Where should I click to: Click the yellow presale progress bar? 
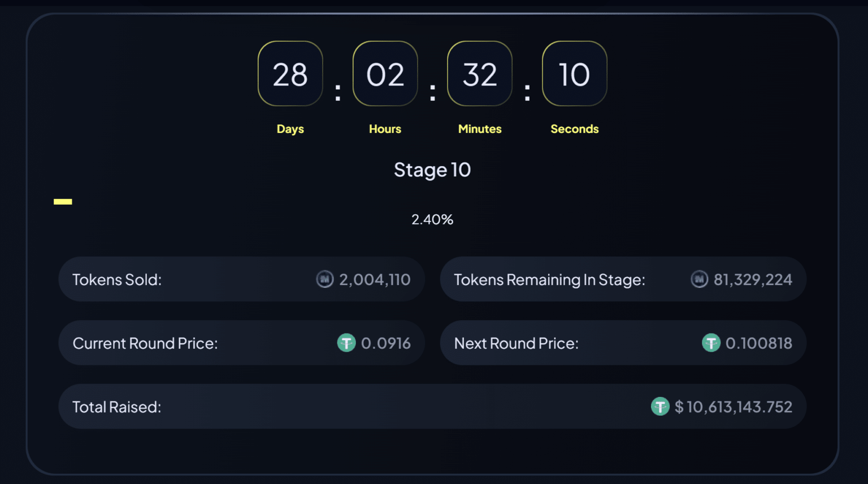(x=63, y=201)
